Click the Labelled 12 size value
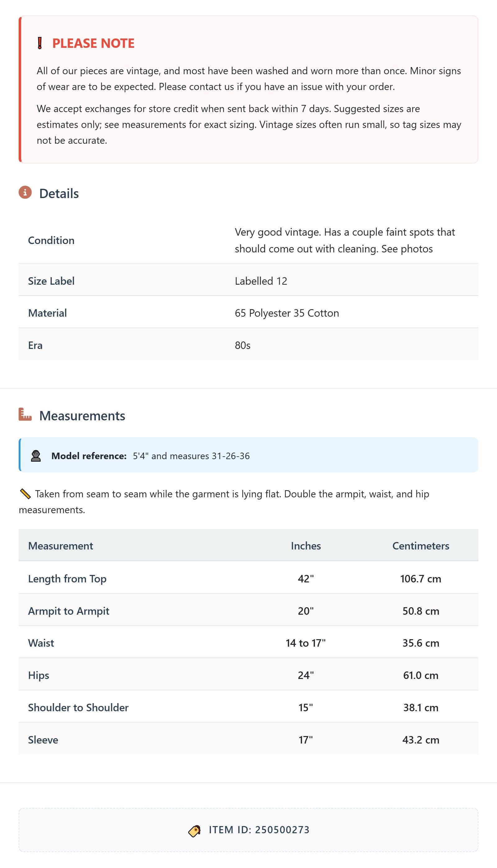This screenshot has height=868, width=497. (261, 281)
